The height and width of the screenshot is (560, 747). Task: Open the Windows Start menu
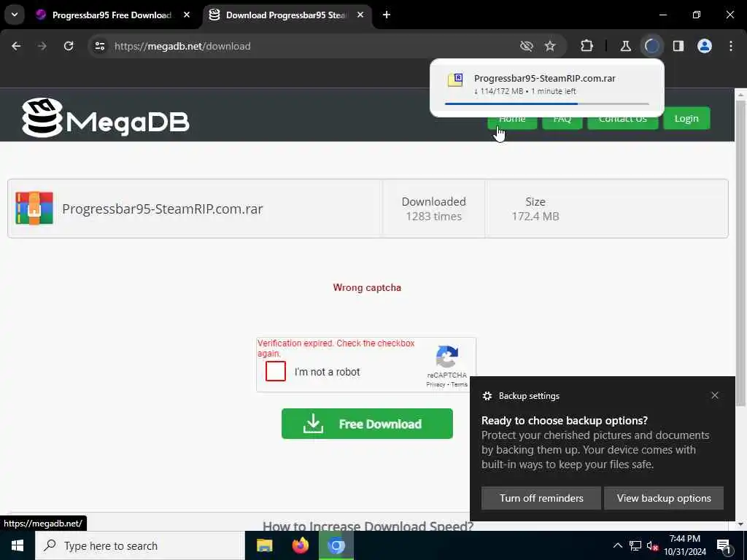(x=18, y=545)
